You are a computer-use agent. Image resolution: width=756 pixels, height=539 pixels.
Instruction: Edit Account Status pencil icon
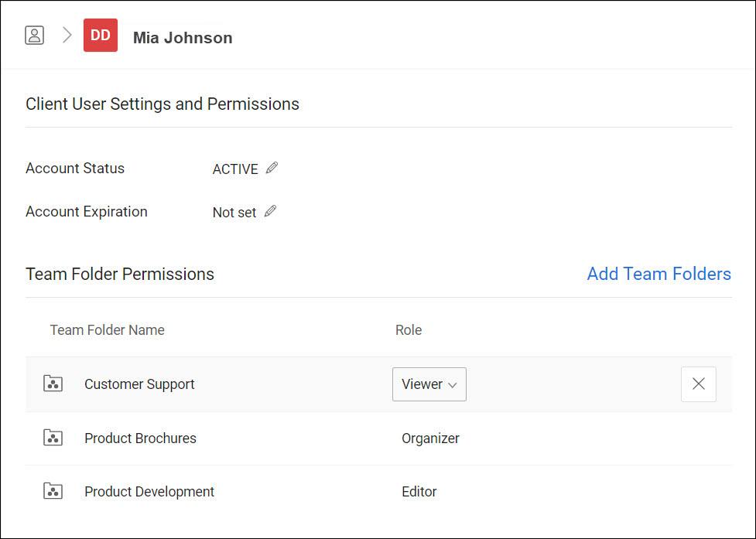[x=272, y=168]
